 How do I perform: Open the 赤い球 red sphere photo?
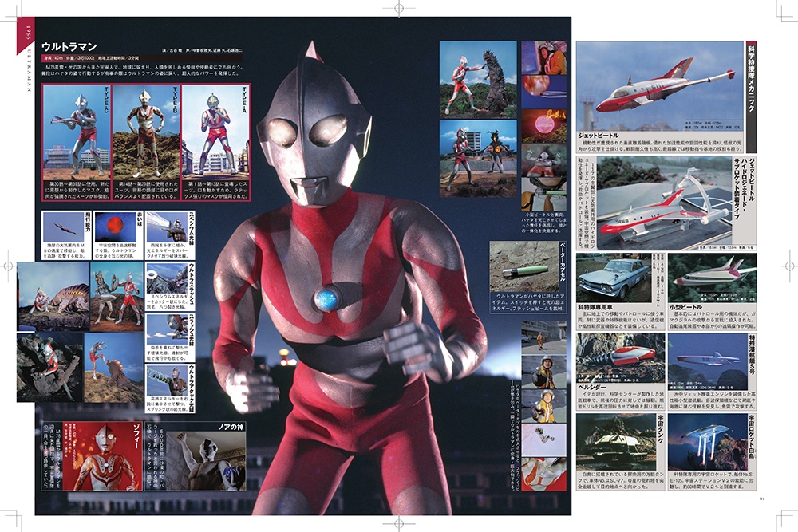(x=114, y=227)
